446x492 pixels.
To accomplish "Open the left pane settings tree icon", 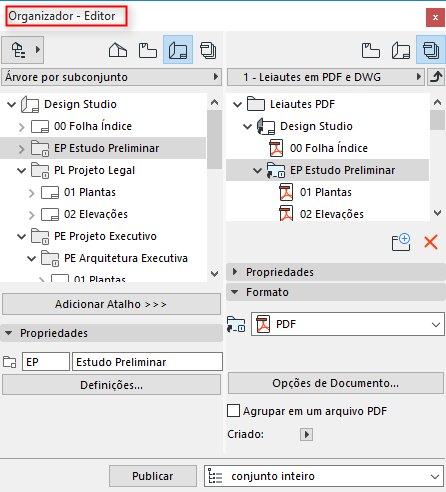I will (x=22, y=50).
